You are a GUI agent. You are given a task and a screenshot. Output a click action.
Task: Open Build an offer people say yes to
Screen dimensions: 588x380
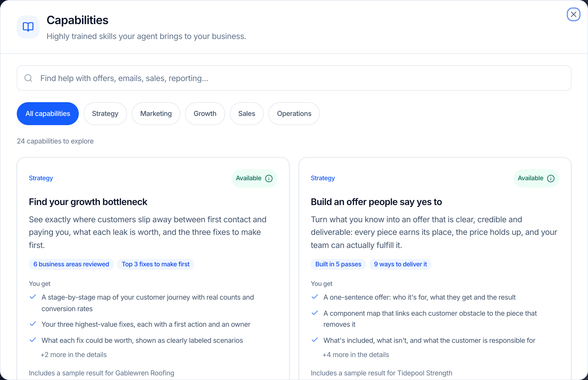click(x=376, y=202)
